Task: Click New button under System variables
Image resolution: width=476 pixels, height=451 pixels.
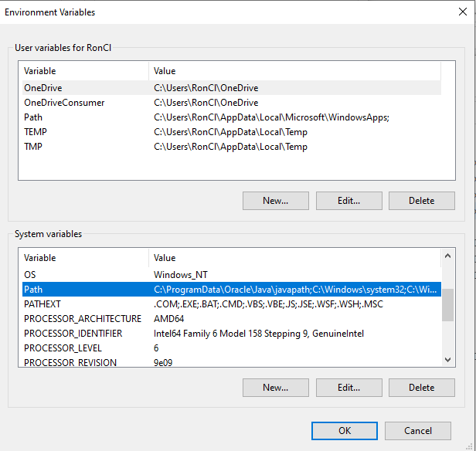Action: (x=275, y=388)
